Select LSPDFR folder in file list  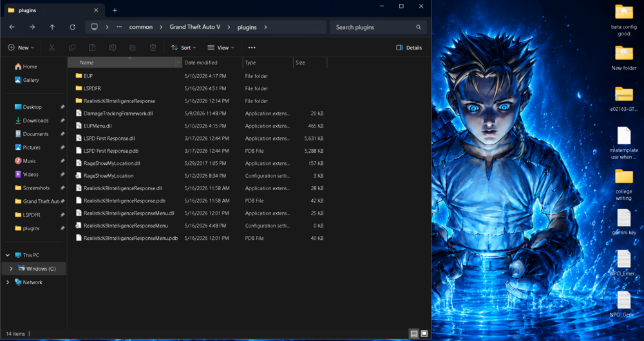pyautogui.click(x=88, y=88)
